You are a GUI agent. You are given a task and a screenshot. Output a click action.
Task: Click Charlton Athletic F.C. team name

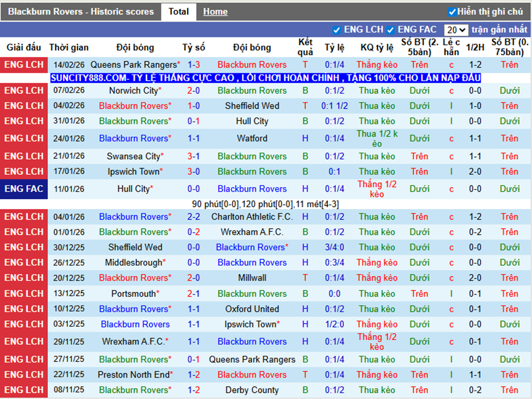click(x=252, y=217)
